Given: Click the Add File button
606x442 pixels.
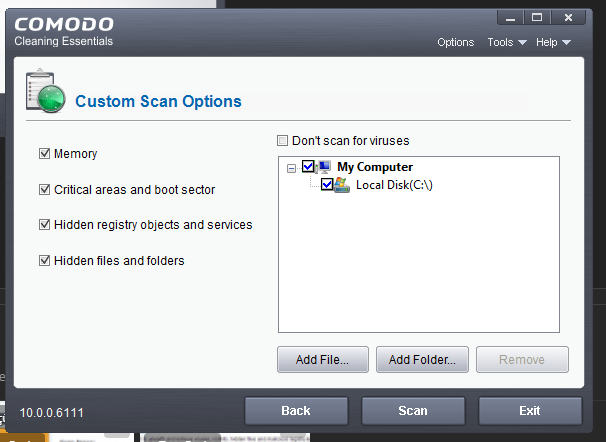Looking at the screenshot, I should point(322,360).
